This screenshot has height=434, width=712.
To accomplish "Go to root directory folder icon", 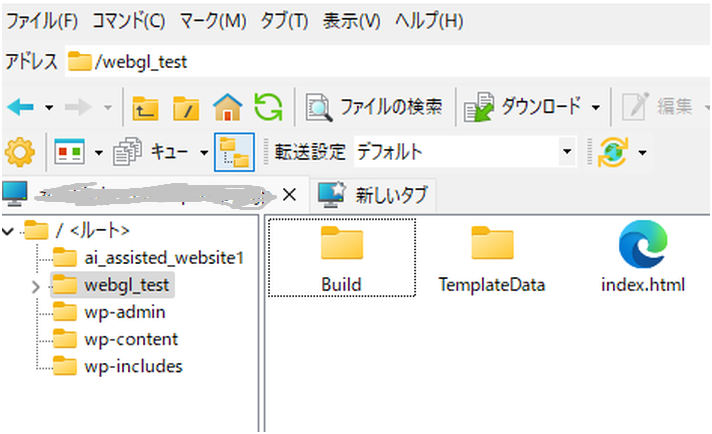I will pyautogui.click(x=186, y=108).
